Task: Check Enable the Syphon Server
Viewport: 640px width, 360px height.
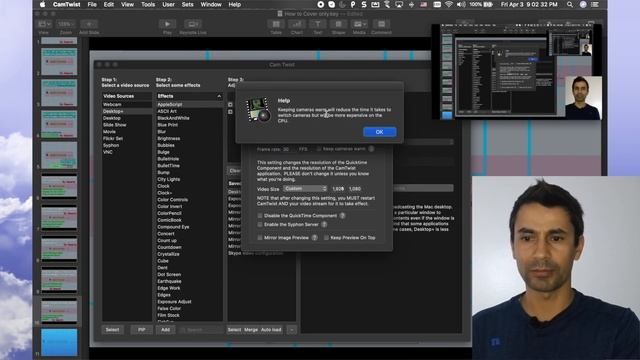Action: [x=260, y=224]
